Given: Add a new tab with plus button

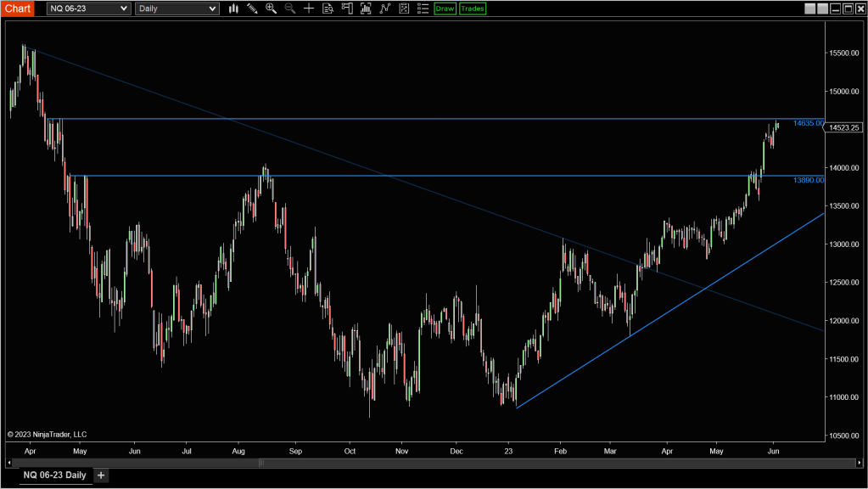Looking at the screenshot, I should click(101, 475).
